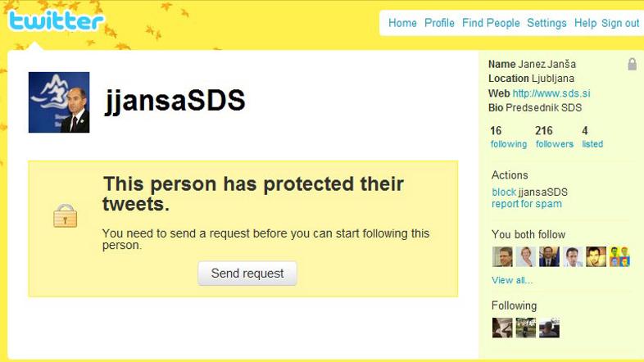Open Settings from top navigation
This screenshot has width=644, height=362.
click(546, 23)
